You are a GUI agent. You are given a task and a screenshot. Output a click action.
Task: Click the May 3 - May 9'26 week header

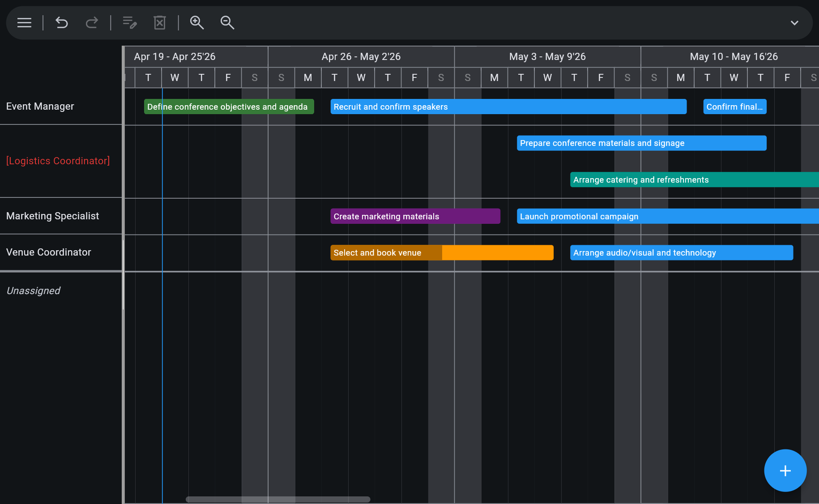[x=547, y=57]
